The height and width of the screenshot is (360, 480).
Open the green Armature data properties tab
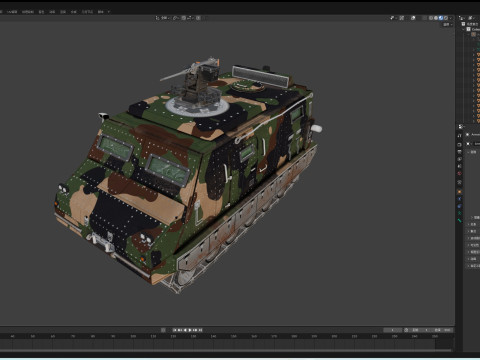pos(459,213)
